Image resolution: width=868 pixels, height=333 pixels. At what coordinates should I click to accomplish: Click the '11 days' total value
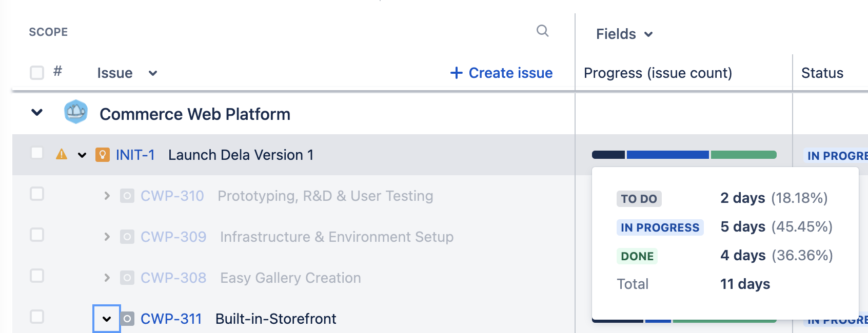click(745, 284)
